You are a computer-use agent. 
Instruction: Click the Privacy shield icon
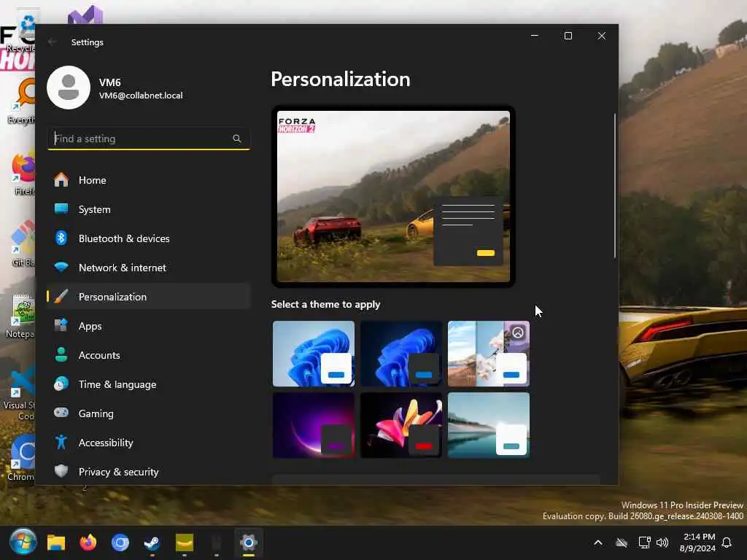click(61, 471)
